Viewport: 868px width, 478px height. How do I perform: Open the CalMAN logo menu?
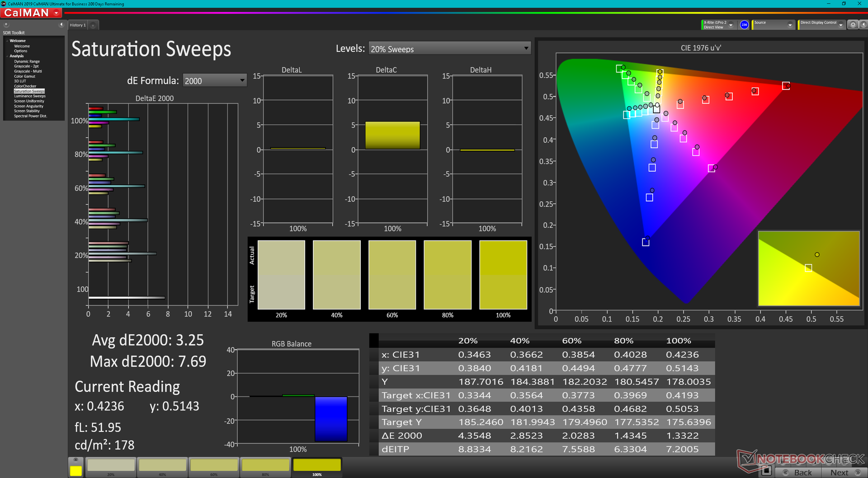click(31, 13)
